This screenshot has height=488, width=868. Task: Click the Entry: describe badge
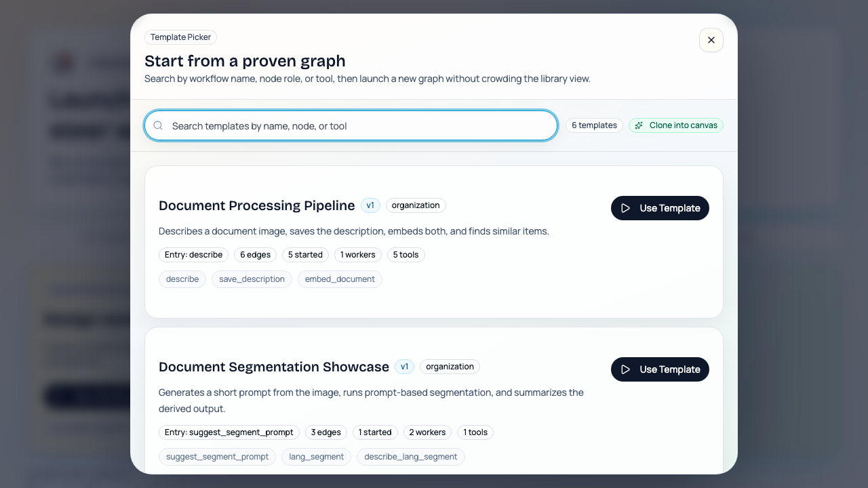(x=193, y=254)
